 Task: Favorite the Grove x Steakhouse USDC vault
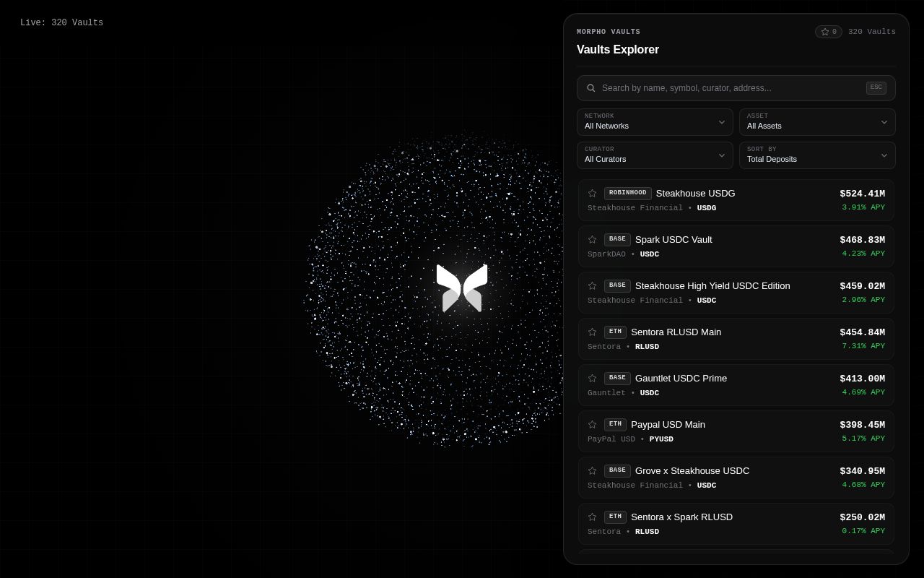[593, 471]
